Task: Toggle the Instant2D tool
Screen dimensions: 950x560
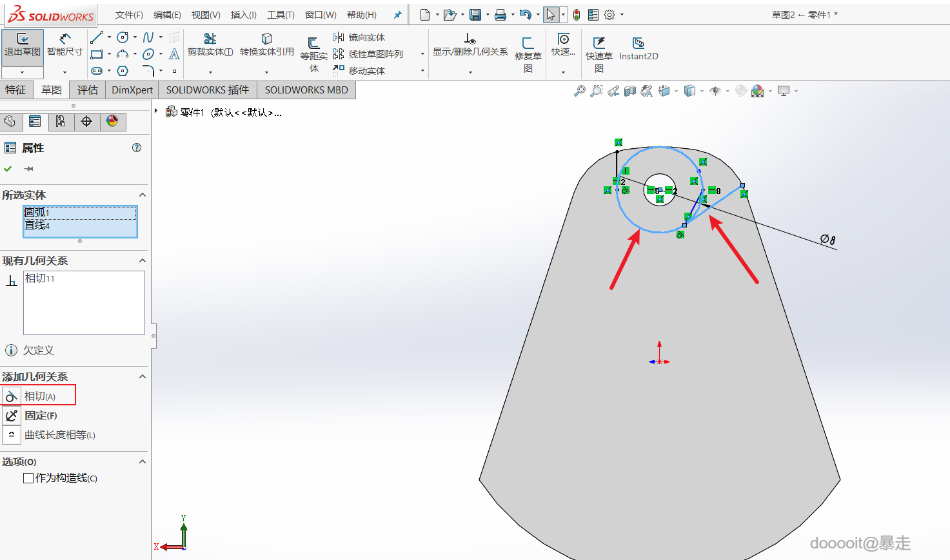Action: 638,48
